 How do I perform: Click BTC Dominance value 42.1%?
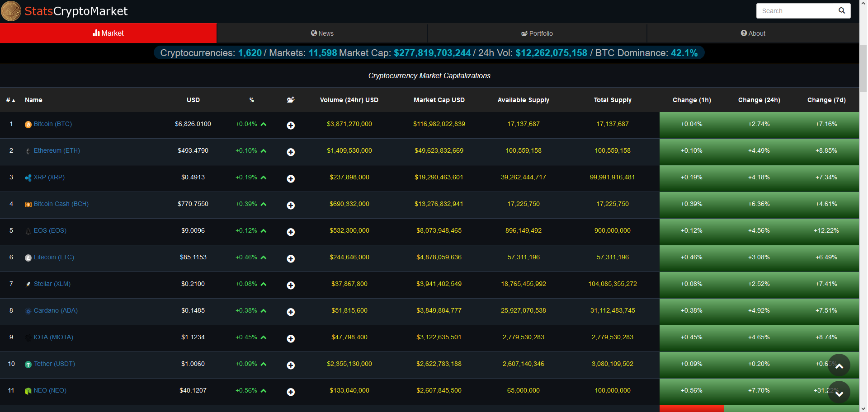pyautogui.click(x=684, y=53)
